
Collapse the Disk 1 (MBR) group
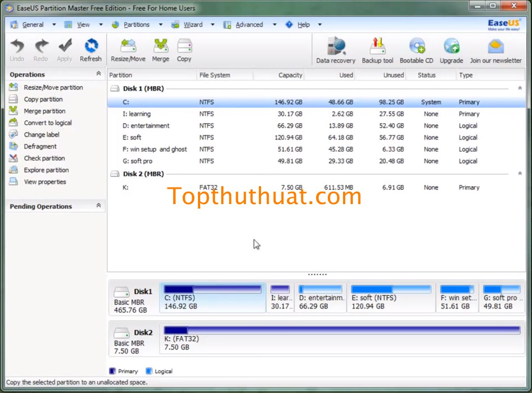[x=520, y=88]
